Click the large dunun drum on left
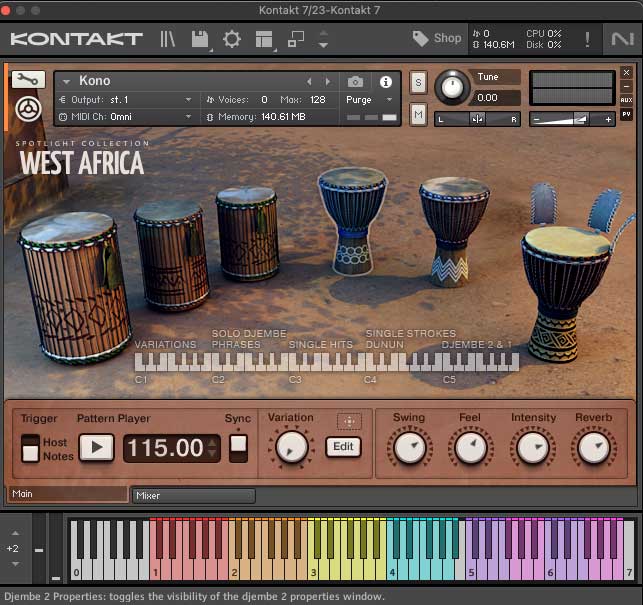 click(x=74, y=287)
